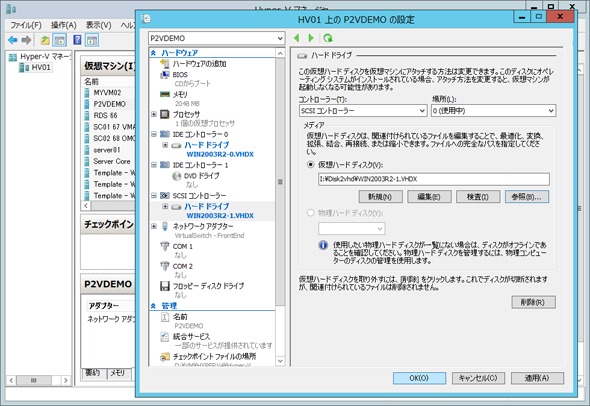The image size is (590, 406).
Task: Click Back arrow in Hyper-V Manager toolbar
Action: coord(13,40)
